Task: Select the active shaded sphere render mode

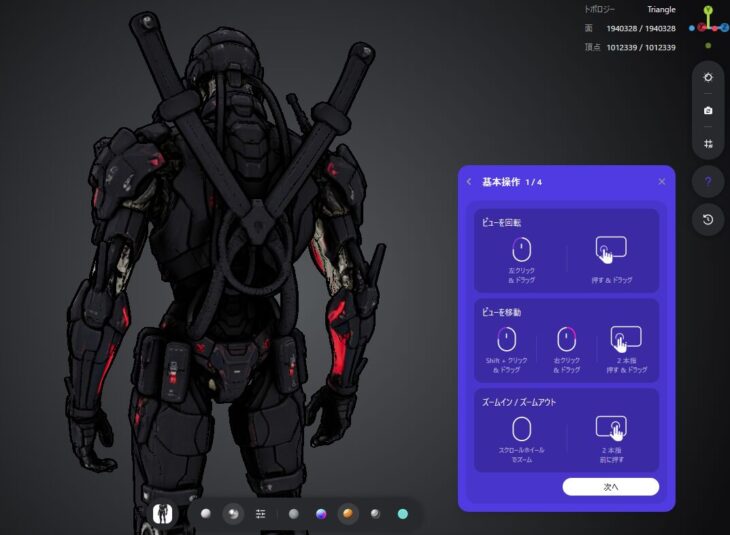Action: coord(233,514)
